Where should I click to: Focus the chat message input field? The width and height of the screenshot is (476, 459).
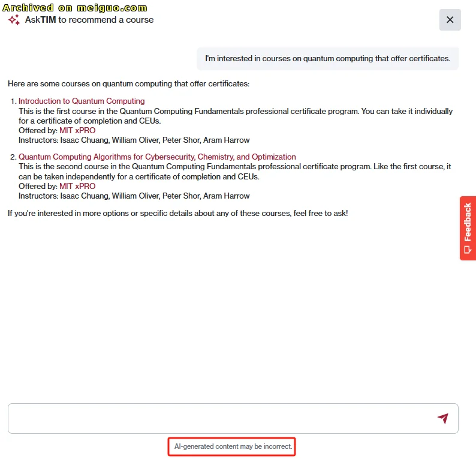pyautogui.click(x=233, y=418)
